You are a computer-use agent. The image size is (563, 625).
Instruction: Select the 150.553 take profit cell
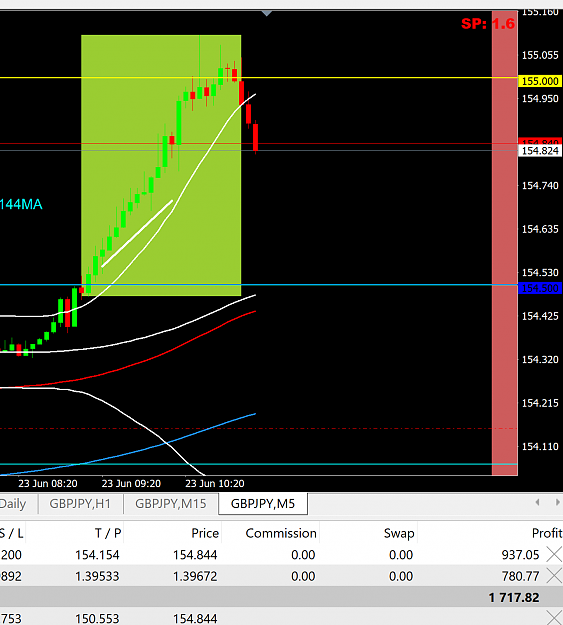(97, 618)
